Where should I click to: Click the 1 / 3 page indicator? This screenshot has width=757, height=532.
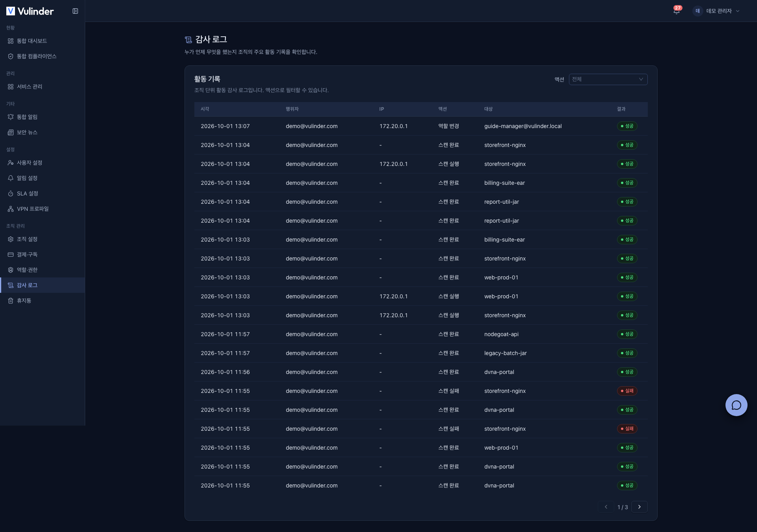(x=623, y=507)
